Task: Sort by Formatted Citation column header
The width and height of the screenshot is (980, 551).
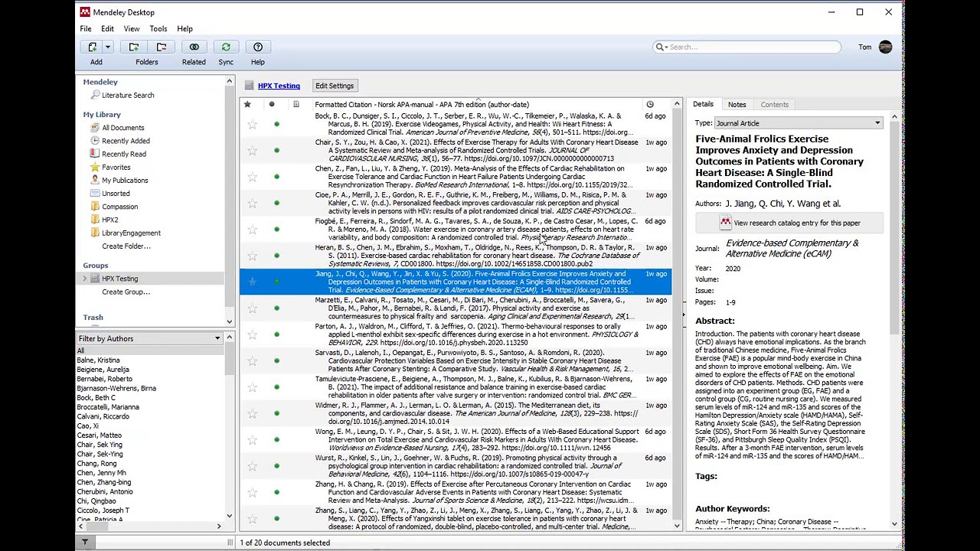Action: (x=422, y=104)
